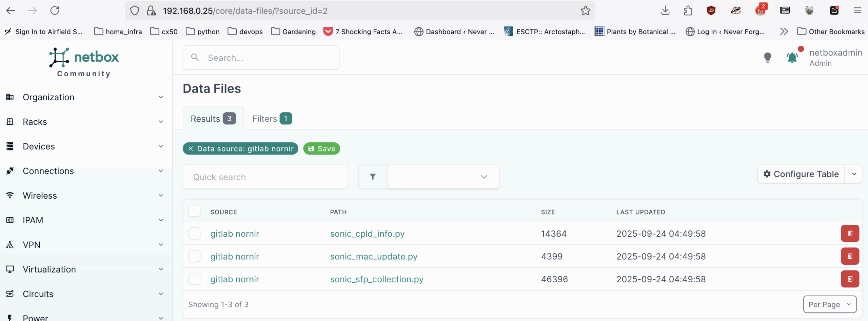868x321 pixels.
Task: Open the Configure Table dropdown arrow
Action: coord(854,174)
